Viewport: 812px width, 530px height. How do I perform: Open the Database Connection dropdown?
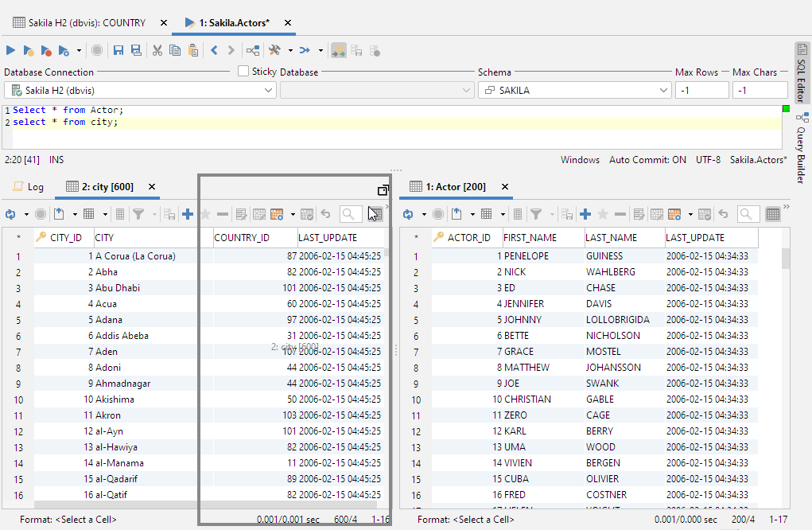click(x=268, y=91)
